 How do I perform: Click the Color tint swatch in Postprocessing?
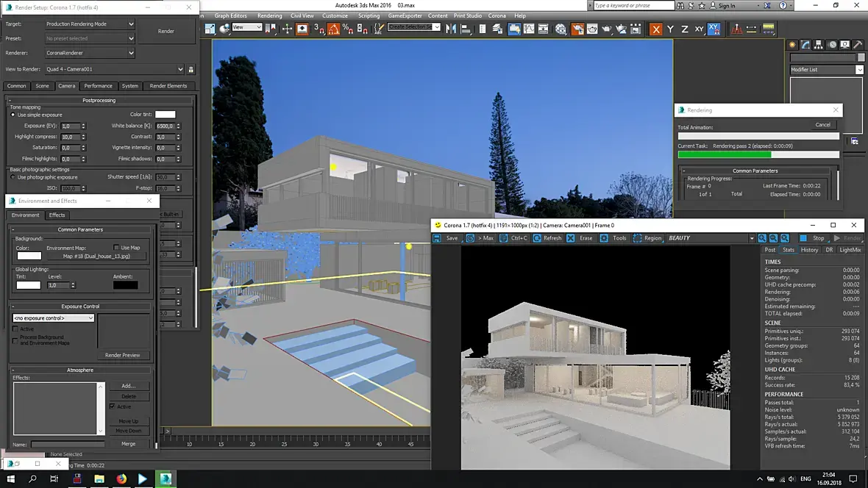165,115
